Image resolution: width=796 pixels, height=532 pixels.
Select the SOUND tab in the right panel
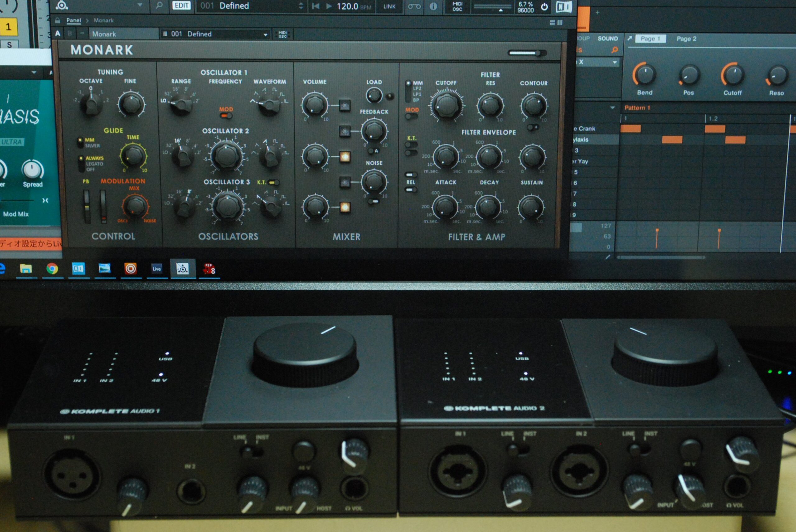click(608, 38)
